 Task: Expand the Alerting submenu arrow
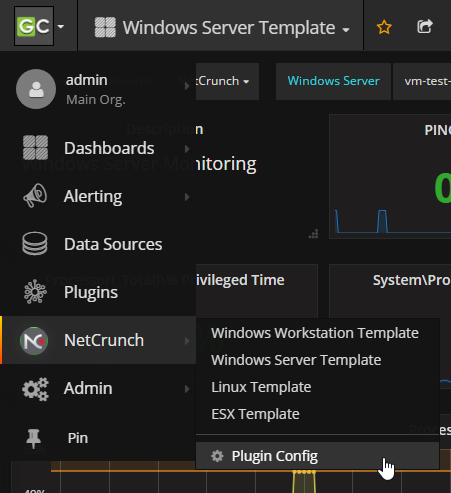pyautogui.click(x=187, y=197)
